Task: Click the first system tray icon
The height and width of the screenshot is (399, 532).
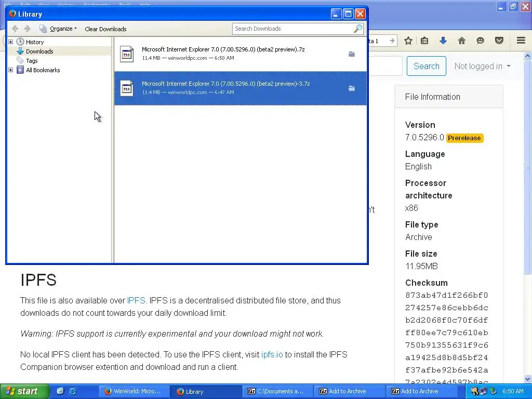Action: pyautogui.click(x=474, y=392)
